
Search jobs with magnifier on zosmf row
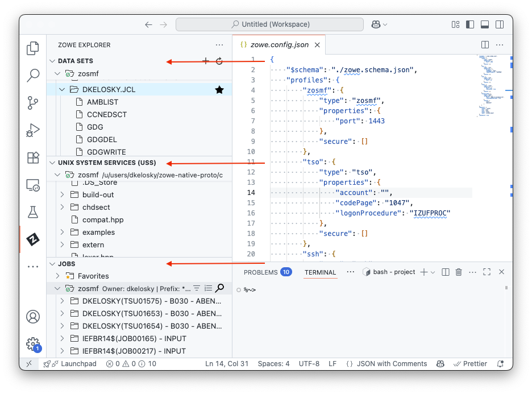[220, 288]
